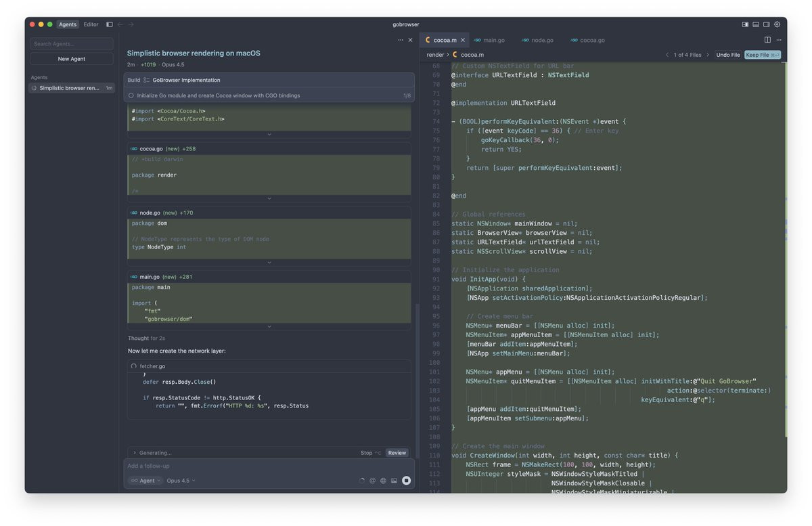The height and width of the screenshot is (526, 812).
Task: Switch to the main.go tab
Action: 489,40
